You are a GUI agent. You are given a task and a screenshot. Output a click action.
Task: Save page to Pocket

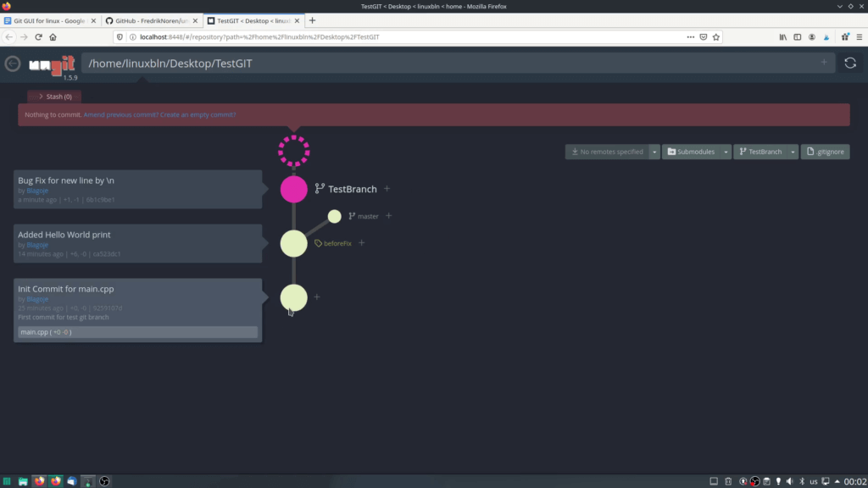tap(704, 37)
